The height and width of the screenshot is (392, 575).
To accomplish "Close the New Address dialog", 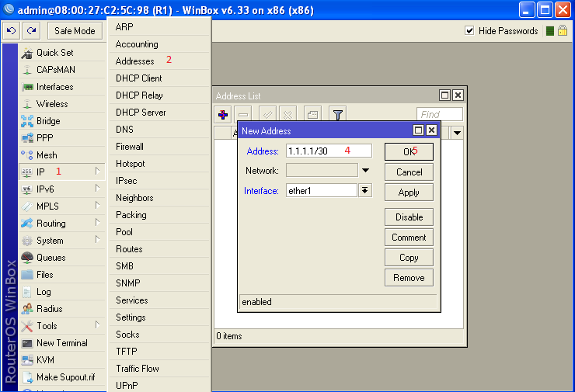I will [x=431, y=130].
